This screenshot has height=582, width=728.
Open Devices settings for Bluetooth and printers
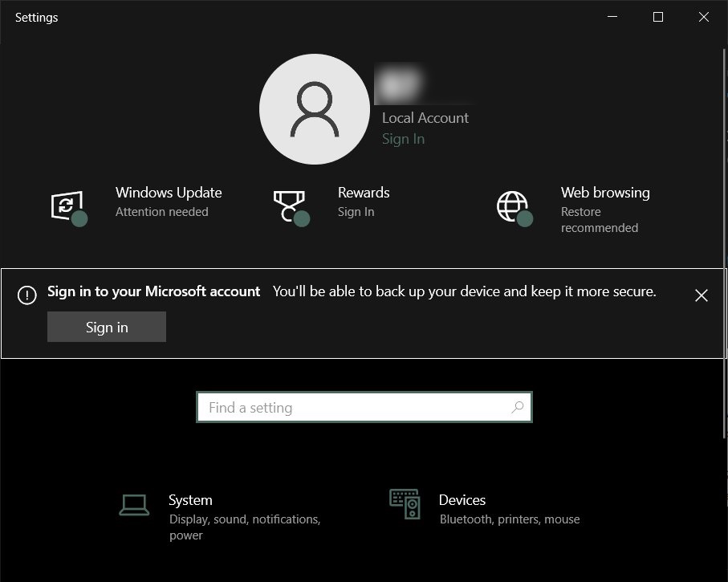462,499
